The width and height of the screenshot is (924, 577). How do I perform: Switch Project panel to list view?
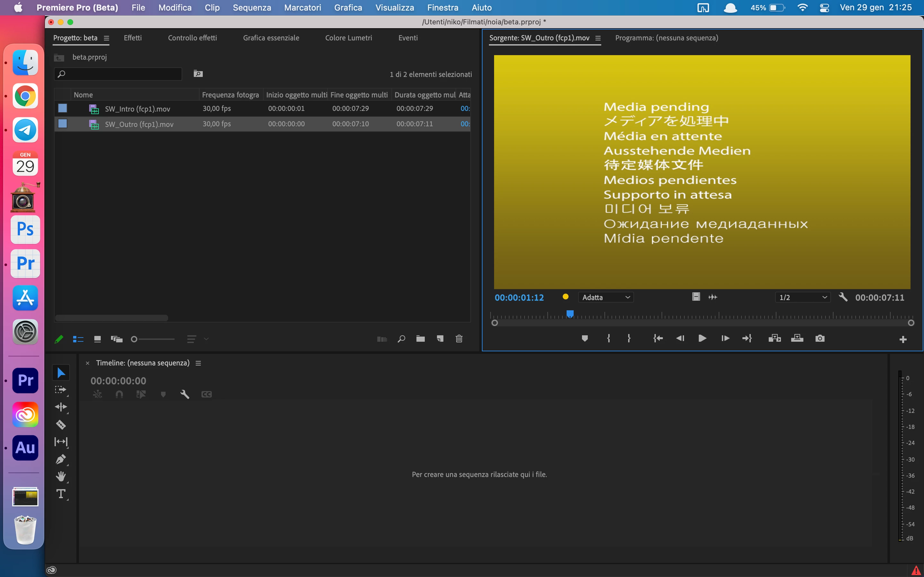coord(78,339)
